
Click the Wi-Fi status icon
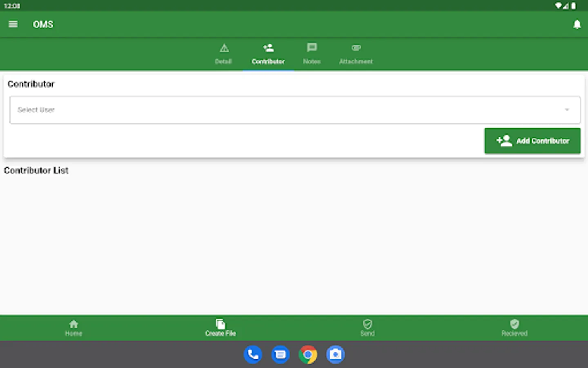pyautogui.click(x=558, y=6)
